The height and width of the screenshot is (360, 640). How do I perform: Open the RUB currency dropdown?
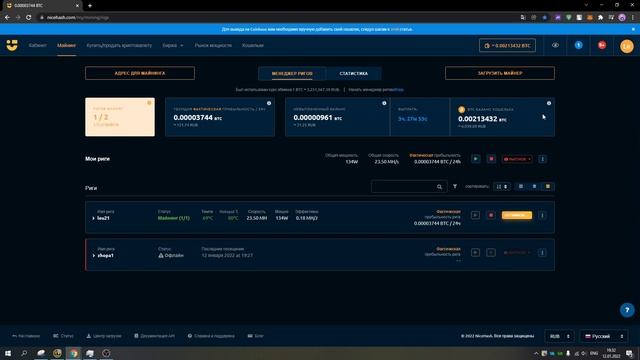pos(559,336)
